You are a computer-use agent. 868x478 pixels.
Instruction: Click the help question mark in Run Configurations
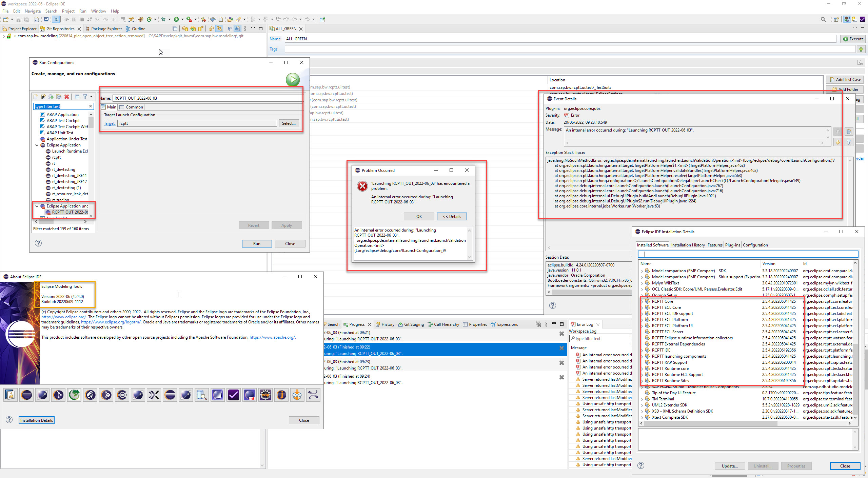[38, 243]
